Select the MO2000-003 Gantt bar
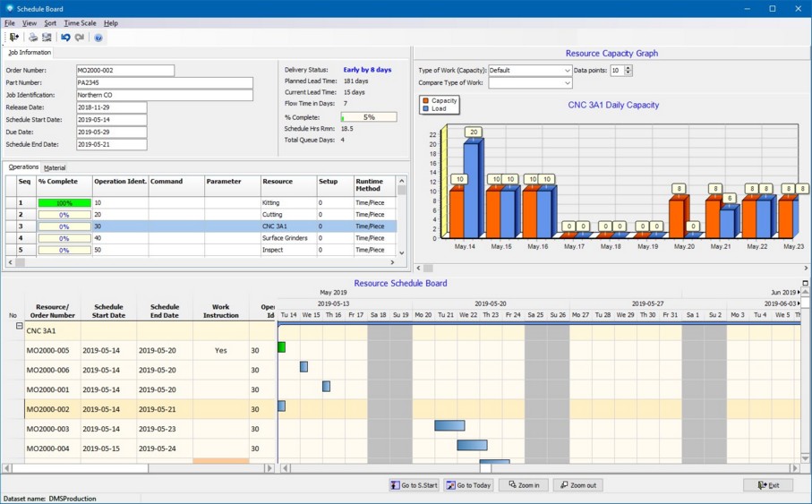 point(449,425)
